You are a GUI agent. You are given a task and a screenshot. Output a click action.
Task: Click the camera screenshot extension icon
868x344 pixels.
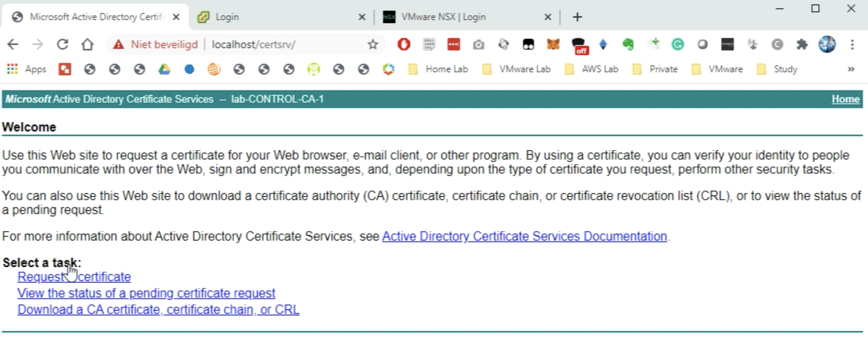tap(478, 44)
